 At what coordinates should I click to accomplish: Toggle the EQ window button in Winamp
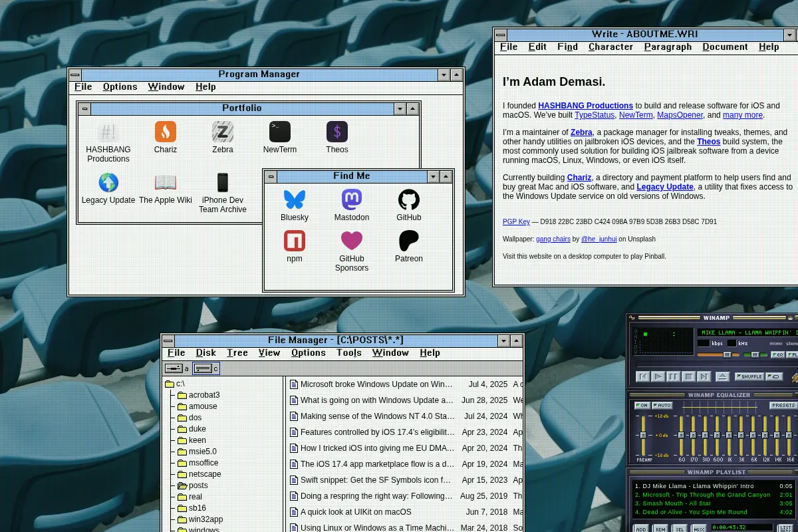(x=777, y=354)
